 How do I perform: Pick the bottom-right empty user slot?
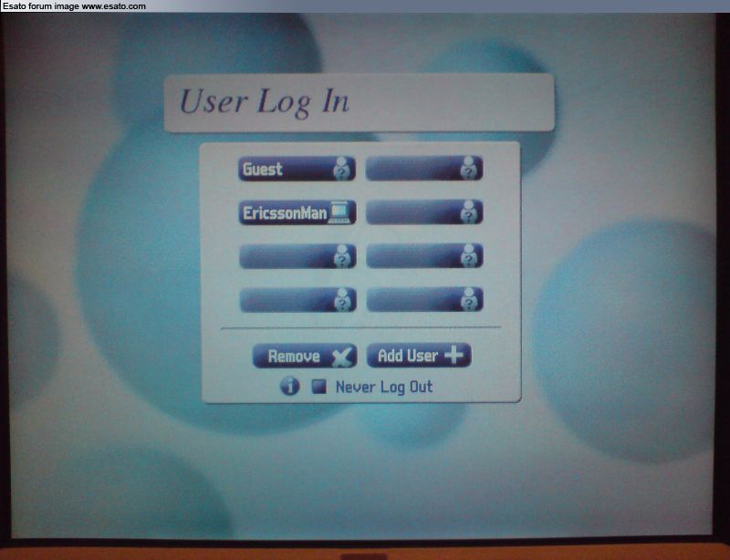tap(424, 299)
